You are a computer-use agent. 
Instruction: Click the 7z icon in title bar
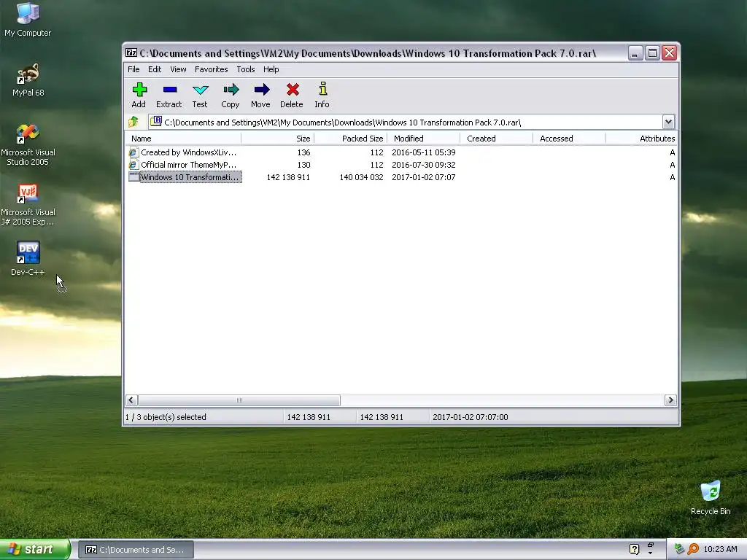(131, 52)
